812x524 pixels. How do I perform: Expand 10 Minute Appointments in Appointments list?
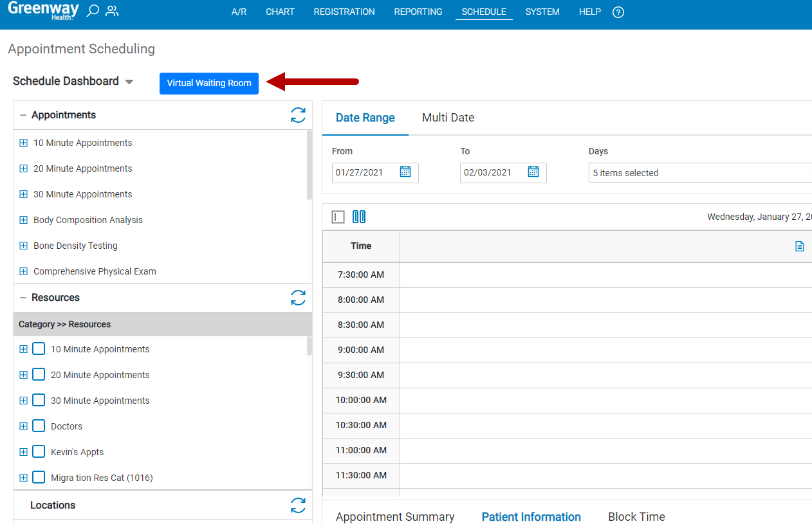tap(24, 143)
